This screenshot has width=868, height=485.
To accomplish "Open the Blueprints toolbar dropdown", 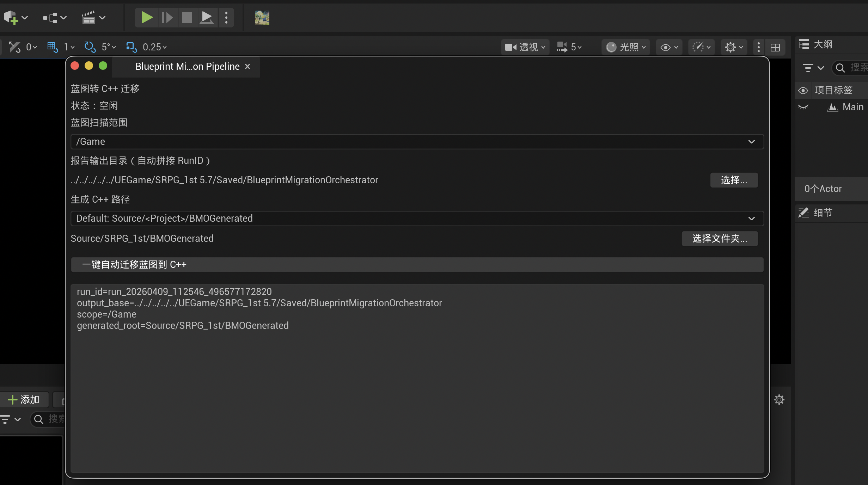I will click(x=55, y=17).
